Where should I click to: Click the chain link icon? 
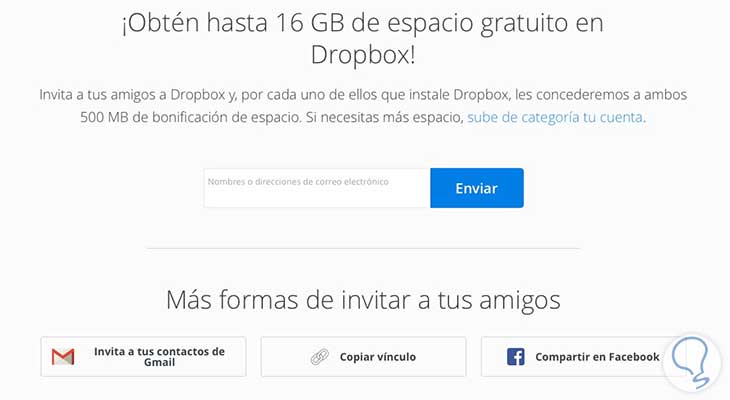coord(319,357)
